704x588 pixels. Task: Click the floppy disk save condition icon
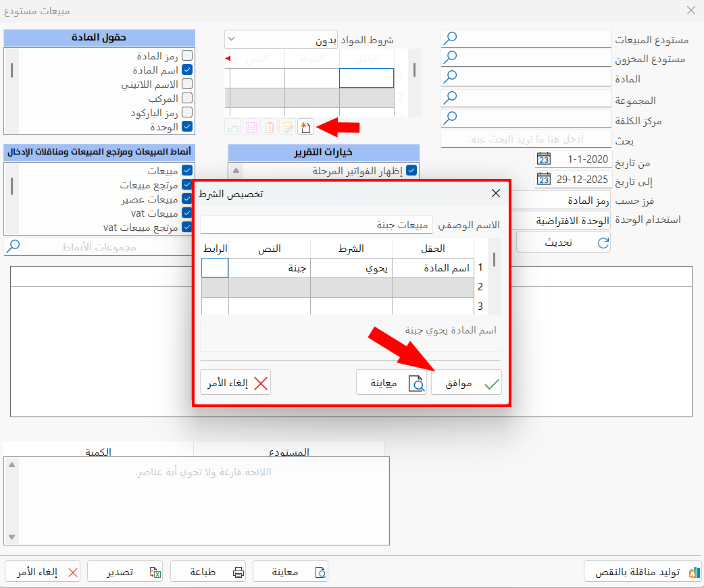251,127
